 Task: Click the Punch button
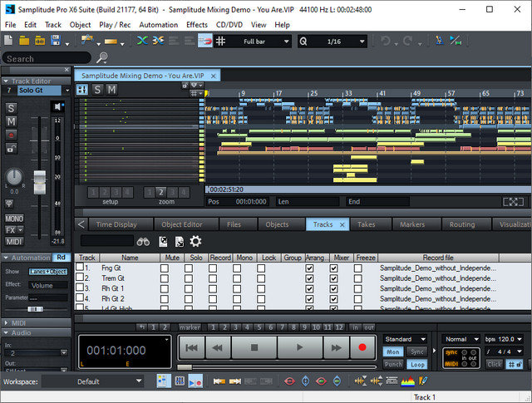(x=393, y=364)
